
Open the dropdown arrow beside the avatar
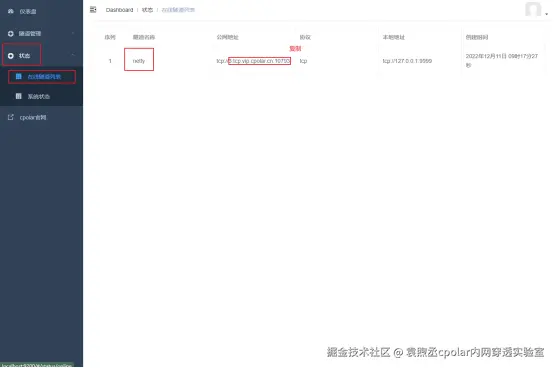[546, 14]
